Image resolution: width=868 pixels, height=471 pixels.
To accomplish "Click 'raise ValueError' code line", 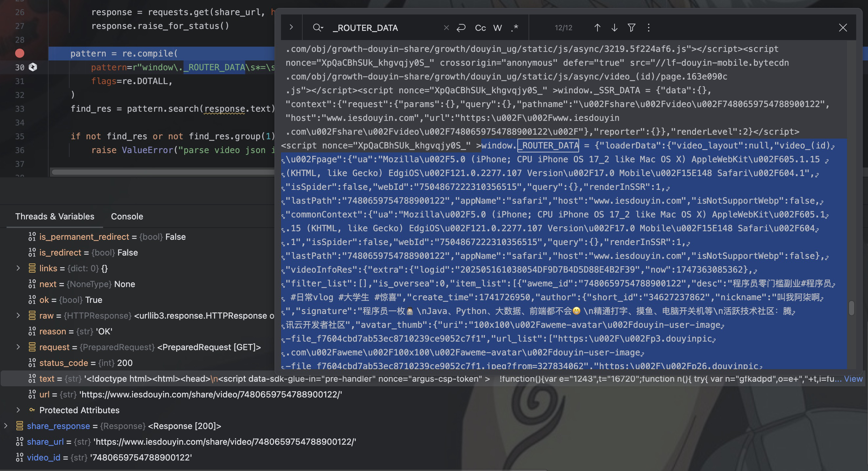I will coord(183,150).
